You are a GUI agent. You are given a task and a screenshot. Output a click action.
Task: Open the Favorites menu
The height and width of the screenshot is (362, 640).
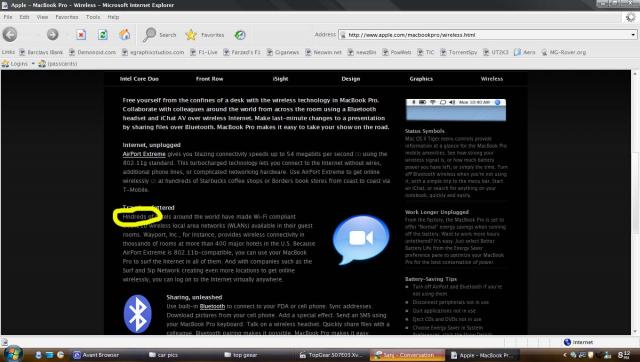(x=67, y=17)
